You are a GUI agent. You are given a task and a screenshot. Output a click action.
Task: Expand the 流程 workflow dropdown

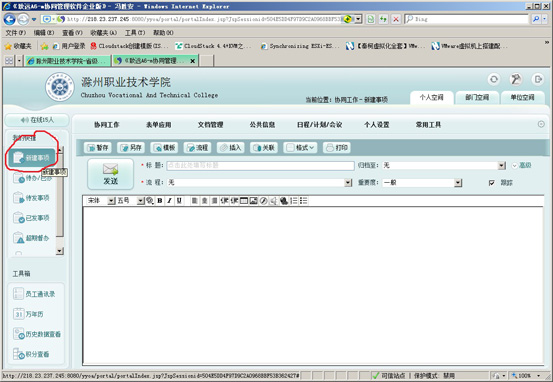tap(348, 182)
